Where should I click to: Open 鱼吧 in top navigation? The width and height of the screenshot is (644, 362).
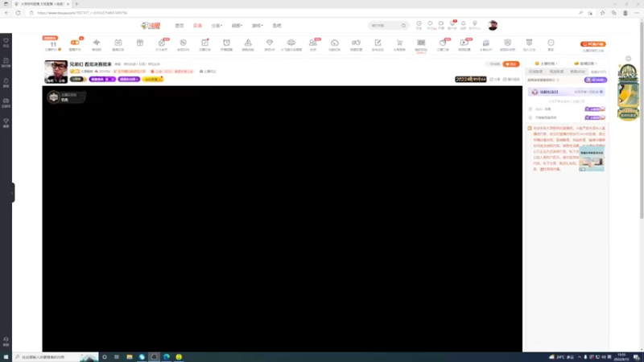pyautogui.click(x=277, y=26)
